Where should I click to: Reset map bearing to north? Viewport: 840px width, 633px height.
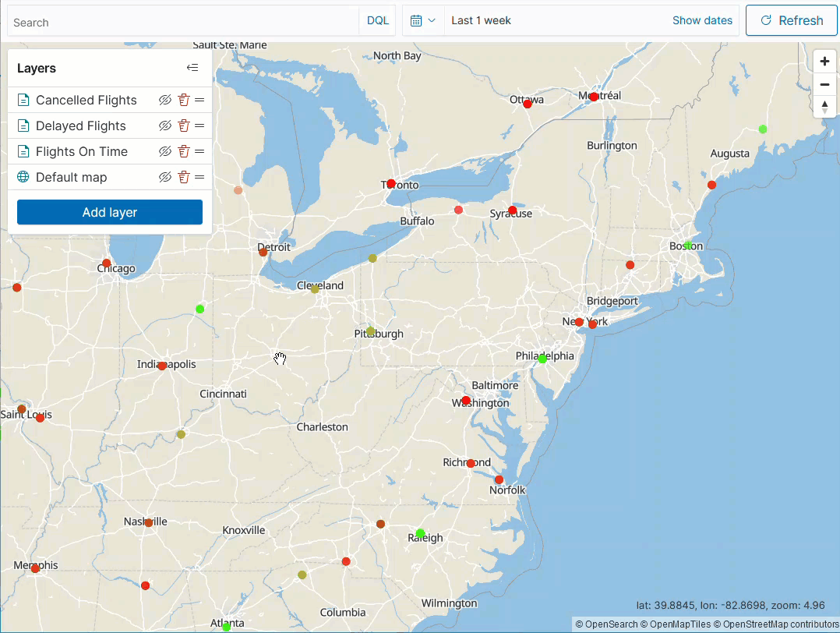click(824, 107)
